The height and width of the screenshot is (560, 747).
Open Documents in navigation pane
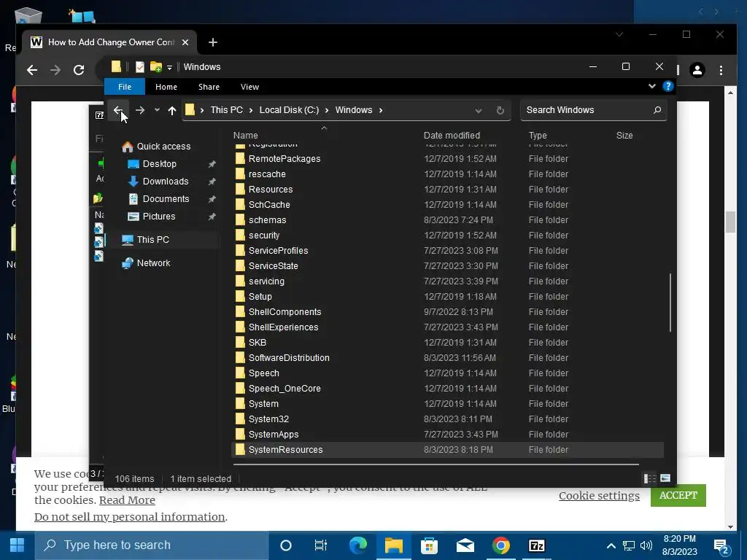coord(166,199)
